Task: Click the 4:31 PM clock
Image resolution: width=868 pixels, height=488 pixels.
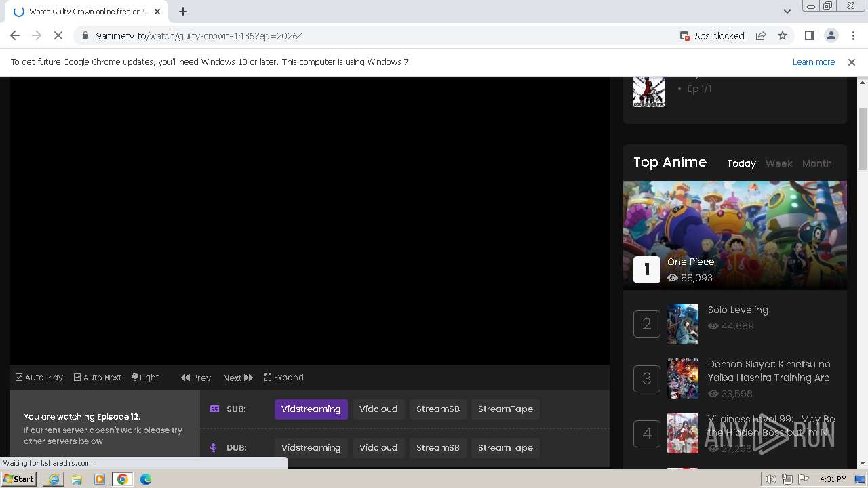Action: (x=833, y=479)
